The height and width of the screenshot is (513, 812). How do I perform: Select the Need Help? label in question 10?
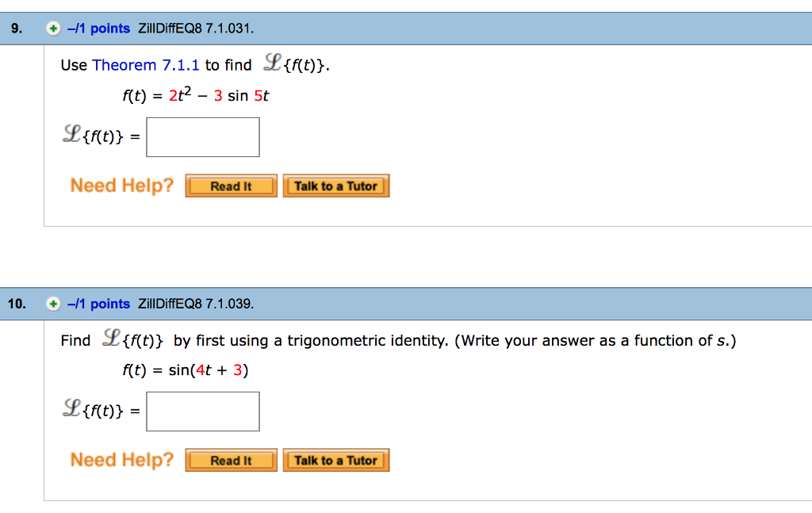coord(121,459)
